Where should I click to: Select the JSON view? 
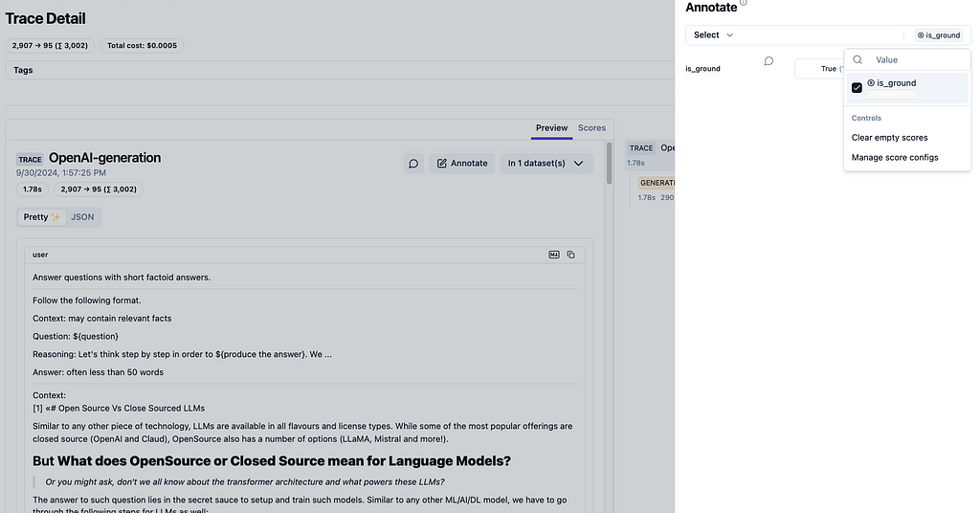tap(82, 217)
